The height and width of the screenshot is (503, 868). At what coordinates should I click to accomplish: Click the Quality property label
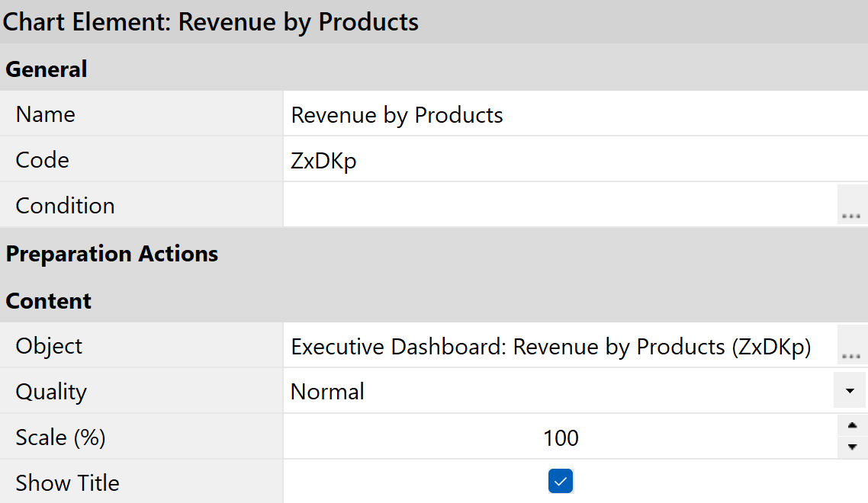[51, 392]
